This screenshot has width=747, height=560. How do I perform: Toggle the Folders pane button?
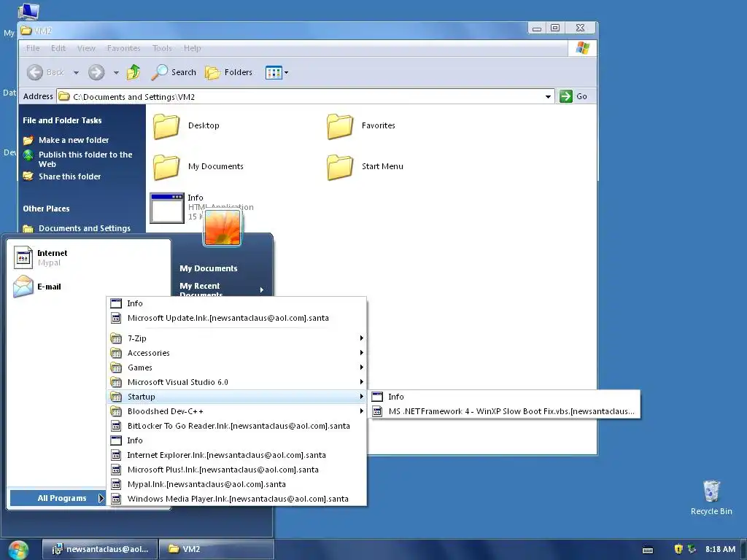(228, 72)
